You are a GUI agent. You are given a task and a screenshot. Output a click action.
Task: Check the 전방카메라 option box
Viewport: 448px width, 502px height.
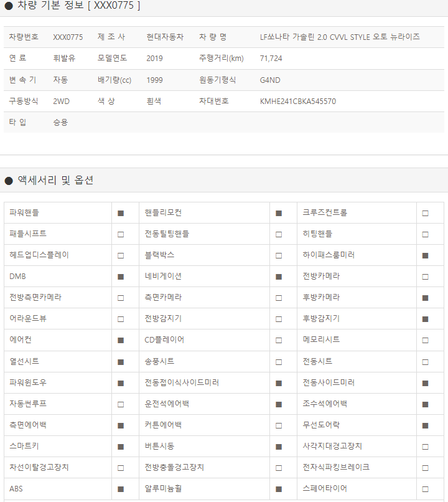coord(426,277)
